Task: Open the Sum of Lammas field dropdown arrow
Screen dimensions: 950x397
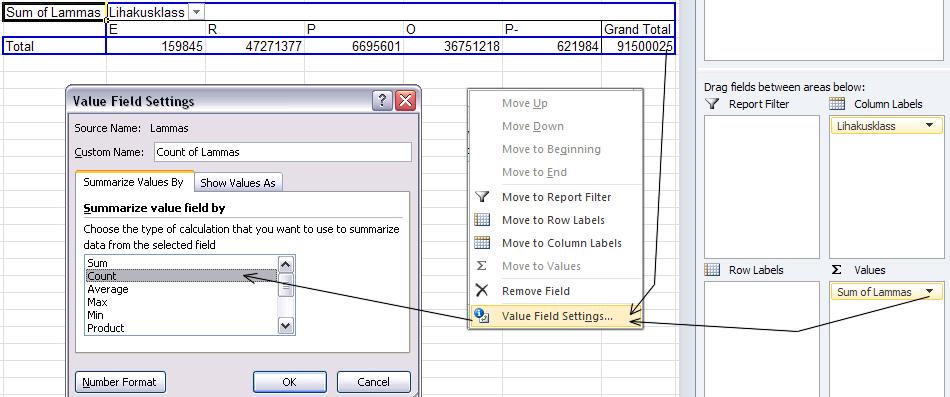Action: (929, 292)
